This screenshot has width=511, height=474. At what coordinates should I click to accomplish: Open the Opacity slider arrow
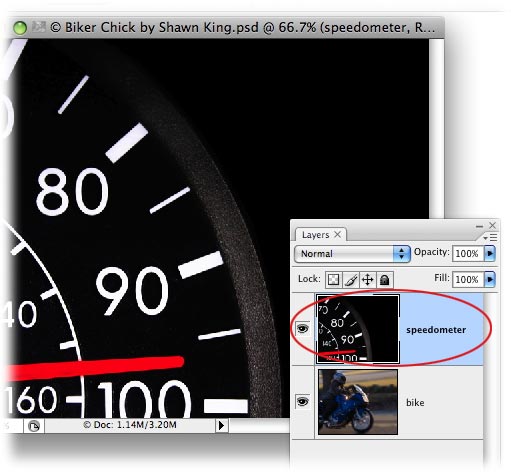point(490,253)
